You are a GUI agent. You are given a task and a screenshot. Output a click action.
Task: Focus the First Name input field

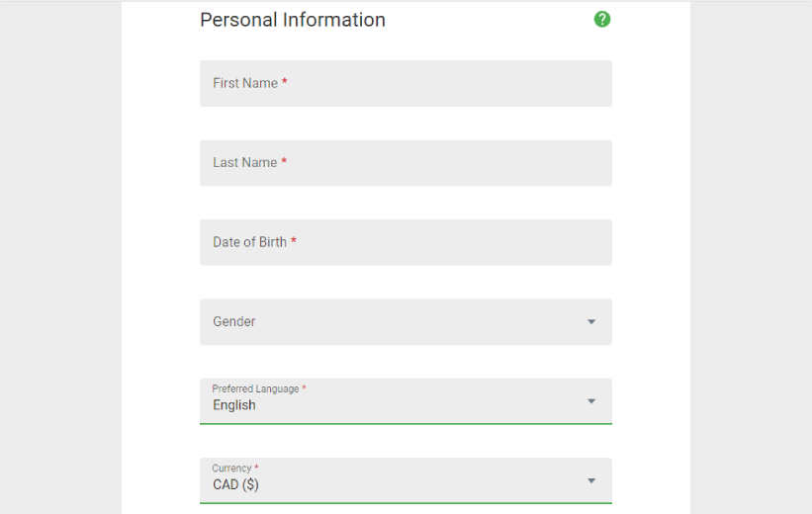[406, 83]
